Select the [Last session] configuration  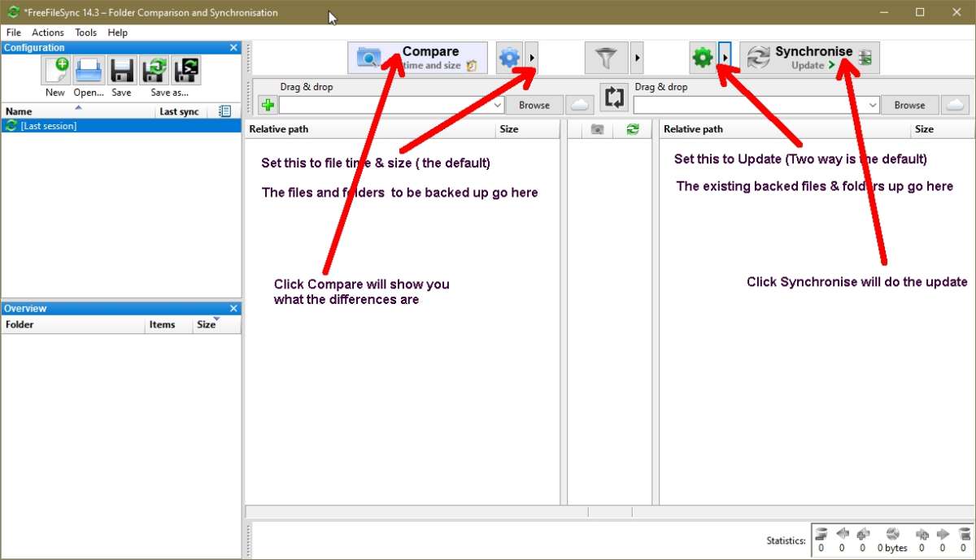tap(121, 126)
